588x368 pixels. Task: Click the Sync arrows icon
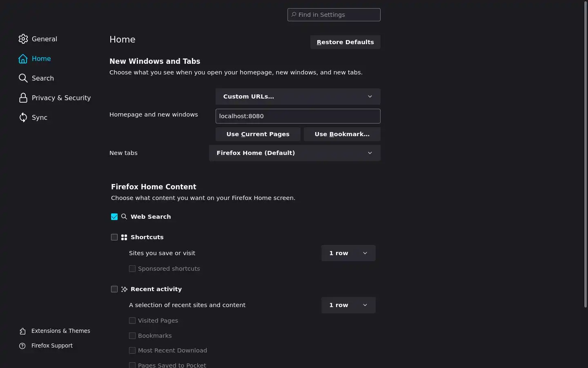(x=23, y=118)
